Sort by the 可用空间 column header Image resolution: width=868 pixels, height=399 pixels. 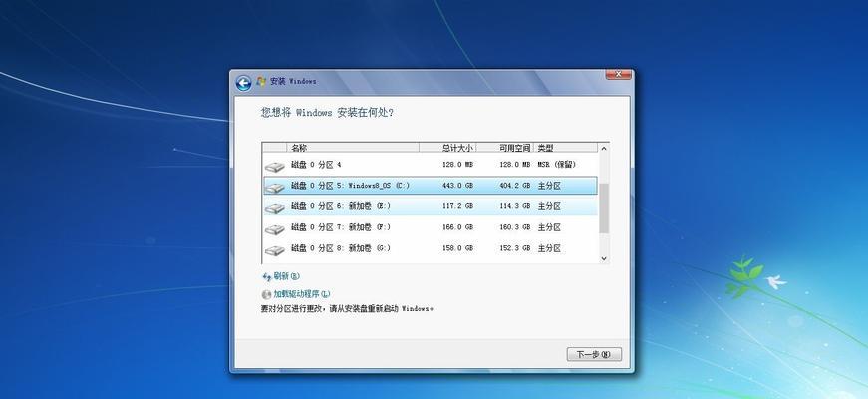[505, 148]
